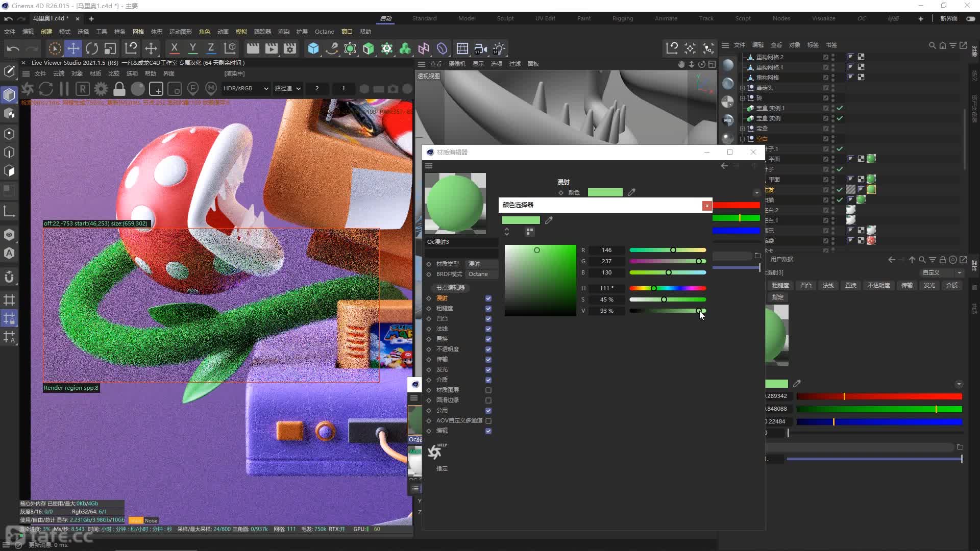Click the light bulb icon in main toolbar
The image size is (980, 551).
499,48
